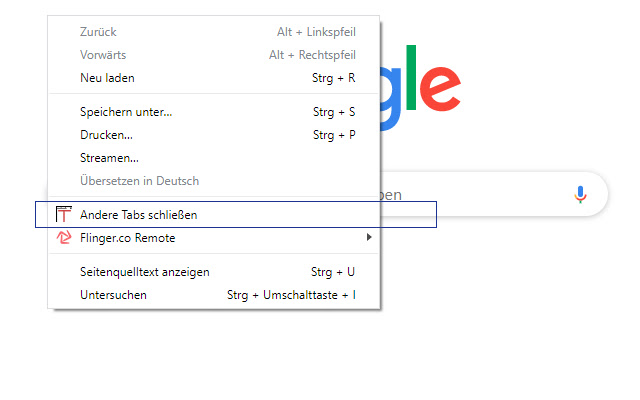Open the Flinger.co Remote menu entry
Image resolution: width=640 pixels, height=400 pixels.
click(127, 238)
